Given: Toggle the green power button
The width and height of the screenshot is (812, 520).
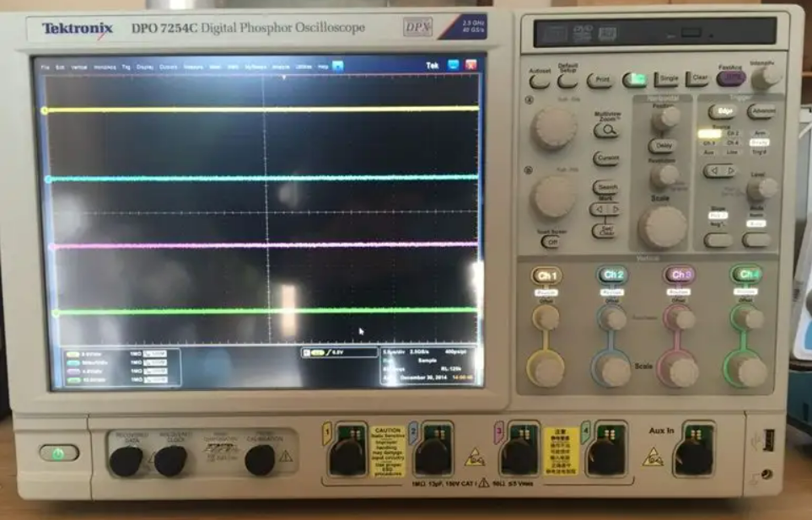Looking at the screenshot, I should pyautogui.click(x=59, y=453).
